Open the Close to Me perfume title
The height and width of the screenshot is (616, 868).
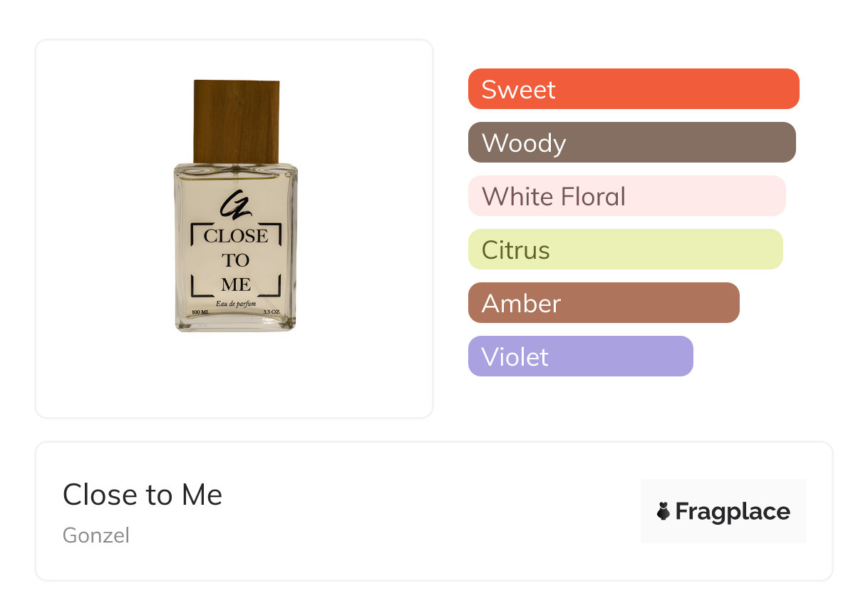tap(143, 494)
